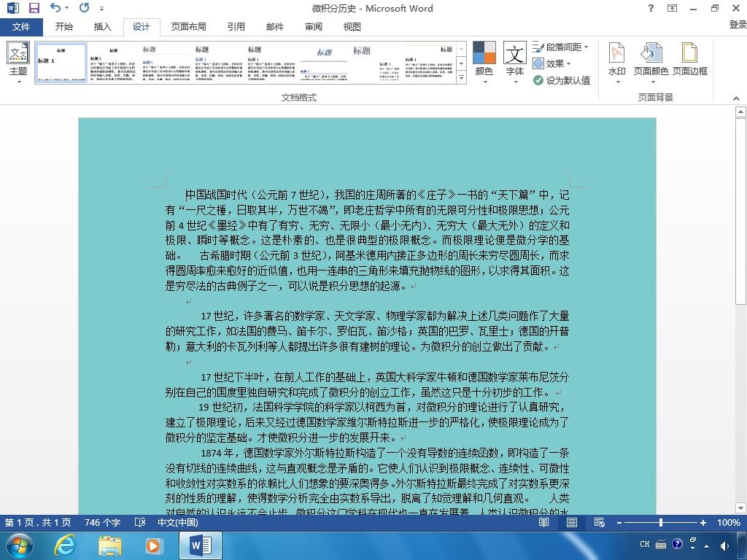
Task: Click the language indicator 中文(中国)
Action: click(x=178, y=522)
